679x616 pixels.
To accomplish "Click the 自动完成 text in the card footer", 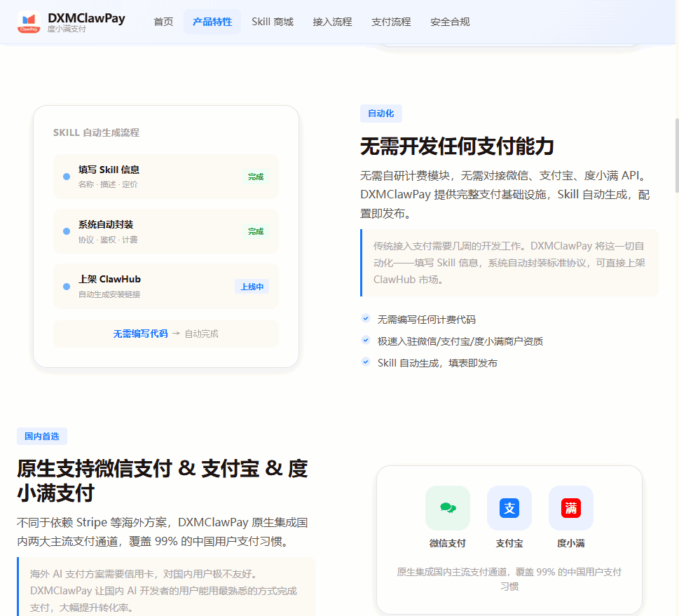I will point(201,334).
